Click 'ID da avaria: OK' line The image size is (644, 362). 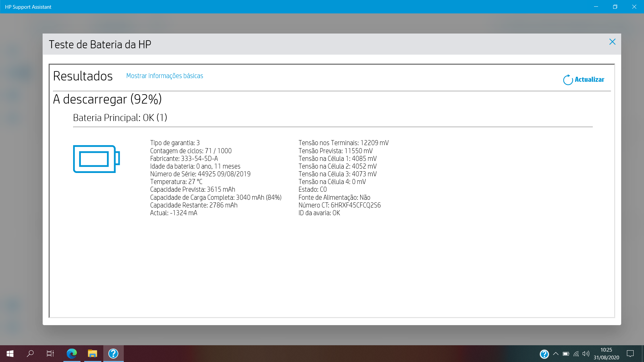(x=319, y=213)
